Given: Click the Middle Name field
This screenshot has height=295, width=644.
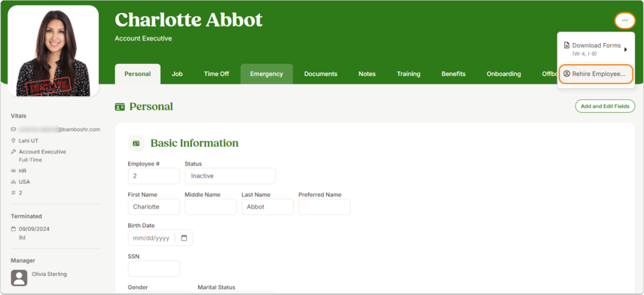Looking at the screenshot, I should coord(211,207).
